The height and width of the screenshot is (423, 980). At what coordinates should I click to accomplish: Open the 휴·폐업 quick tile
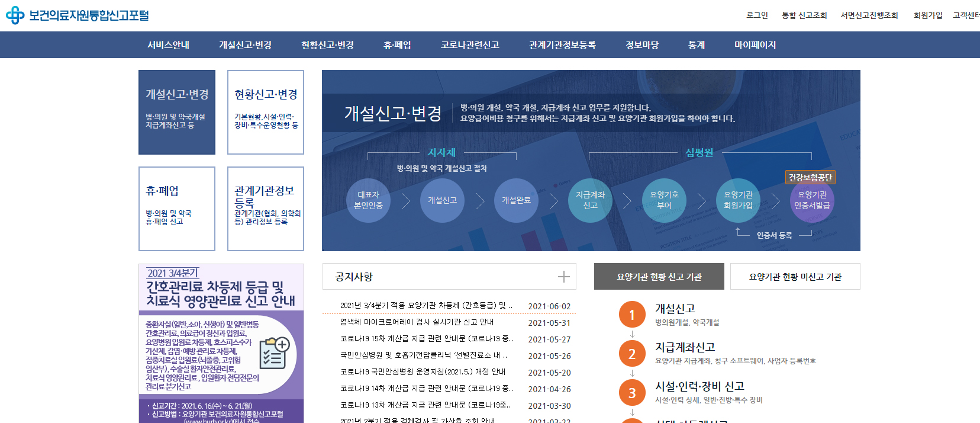pyautogui.click(x=177, y=209)
